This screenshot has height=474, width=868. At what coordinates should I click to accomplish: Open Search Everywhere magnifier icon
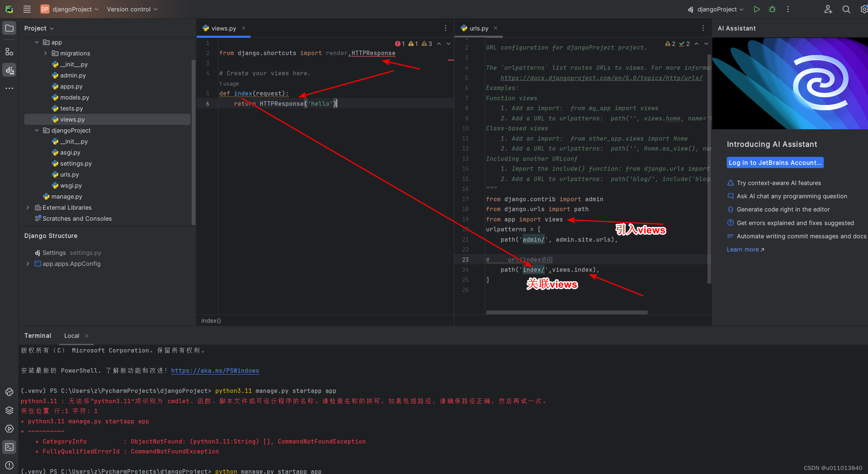click(846, 9)
